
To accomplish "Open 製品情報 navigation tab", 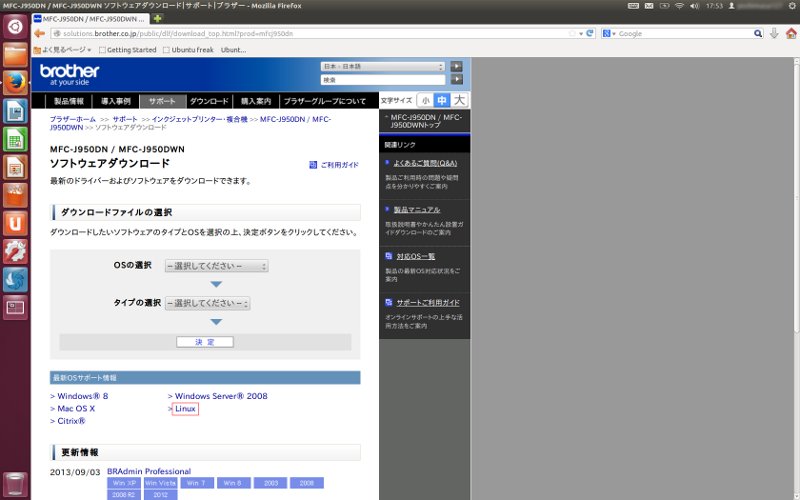I will (69, 101).
